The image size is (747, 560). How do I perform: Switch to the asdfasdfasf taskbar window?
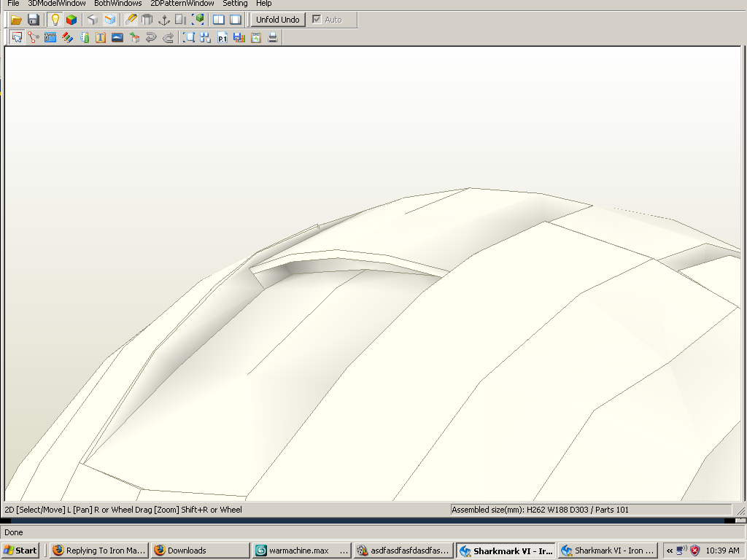(x=403, y=551)
